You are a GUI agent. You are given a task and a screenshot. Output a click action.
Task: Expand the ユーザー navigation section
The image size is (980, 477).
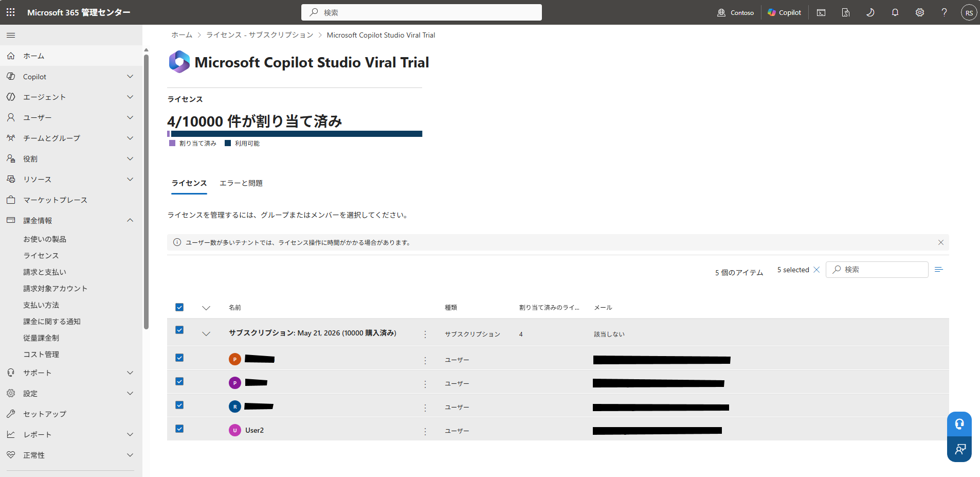pyautogui.click(x=130, y=117)
